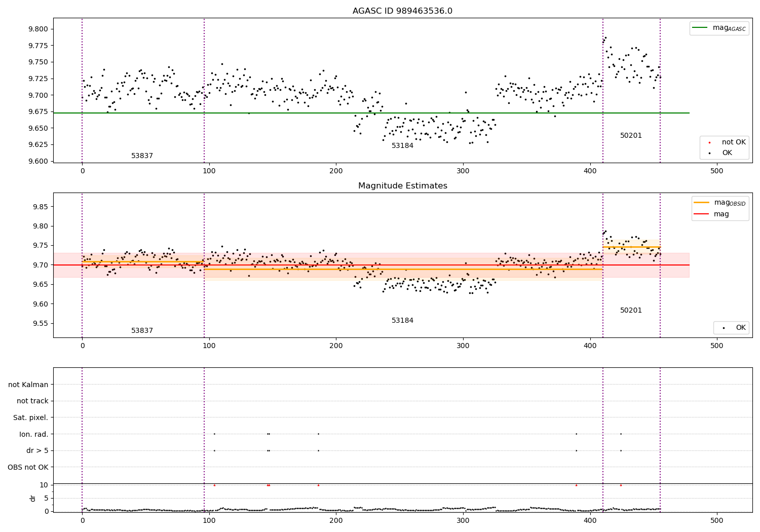The width and height of the screenshot is (760, 532).
Task: Click the 'Ion. rad.' axis label
Action: point(34,434)
